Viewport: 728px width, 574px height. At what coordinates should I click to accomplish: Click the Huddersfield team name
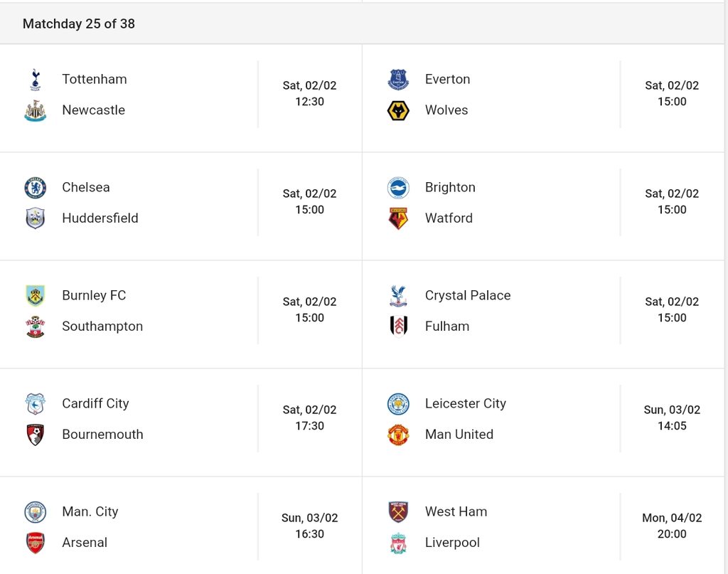100,218
